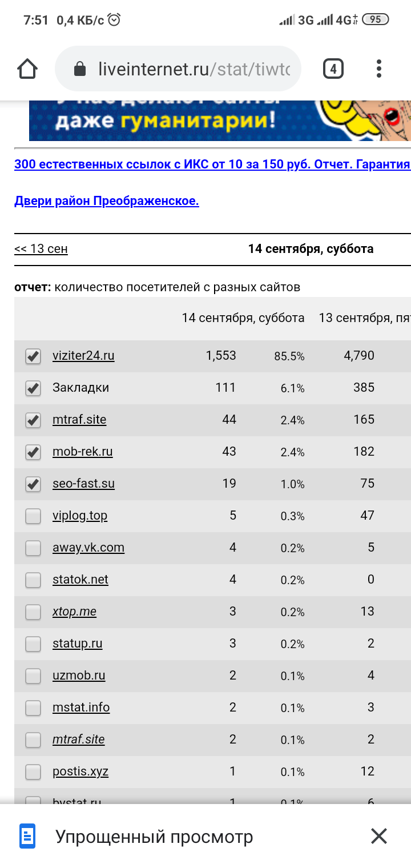Open the mob-rek.ru link
Viewport: 411px width, 868px height.
tap(82, 452)
